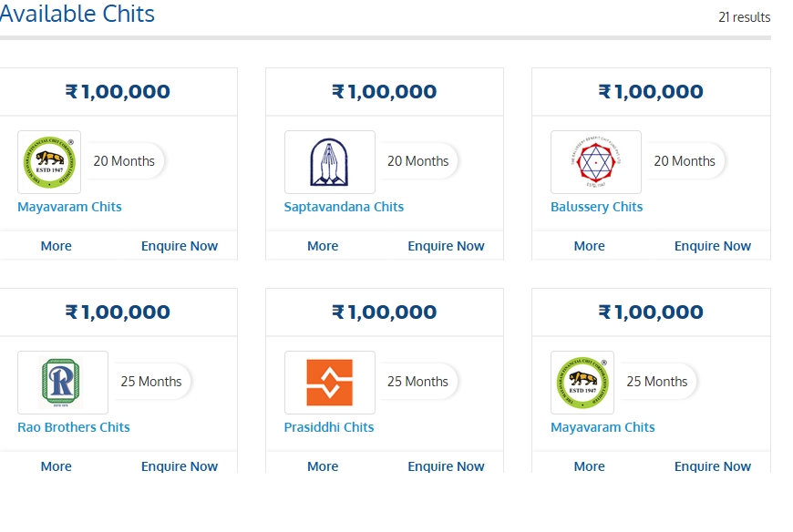793x532 pixels.
Task: Click the 25 Months badge beside Prasiddhi
Action: (418, 381)
